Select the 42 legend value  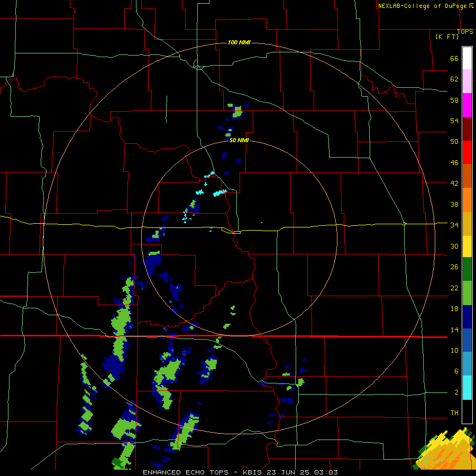coord(454,183)
